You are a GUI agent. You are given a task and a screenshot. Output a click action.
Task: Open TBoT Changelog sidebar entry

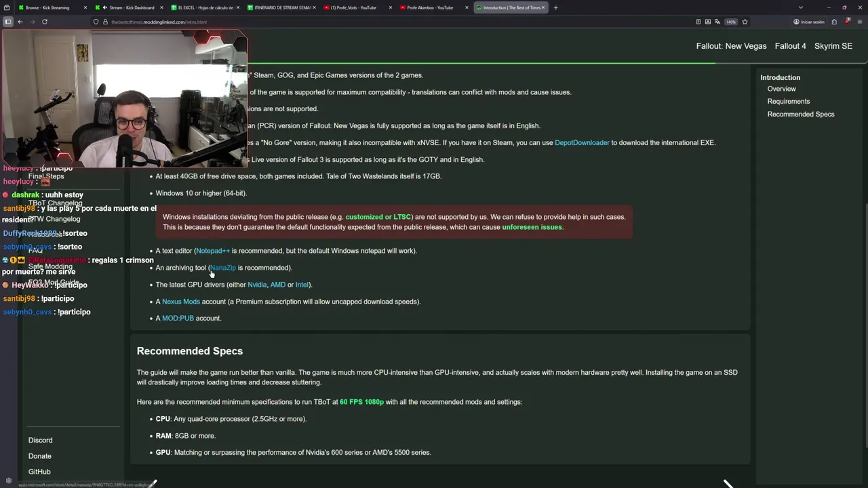click(x=55, y=203)
